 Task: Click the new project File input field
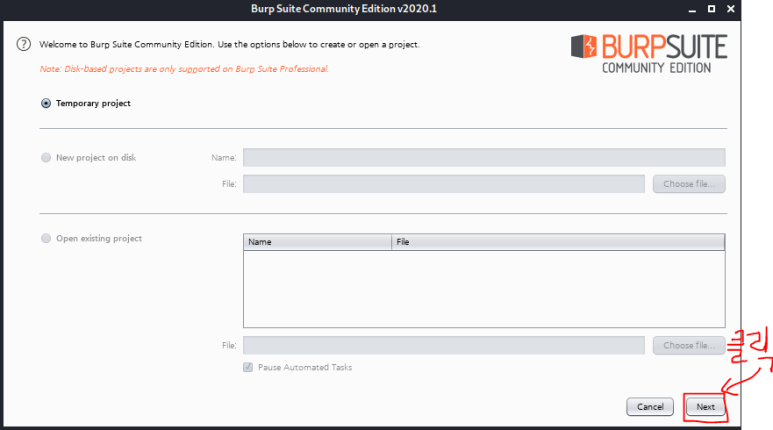click(x=444, y=184)
